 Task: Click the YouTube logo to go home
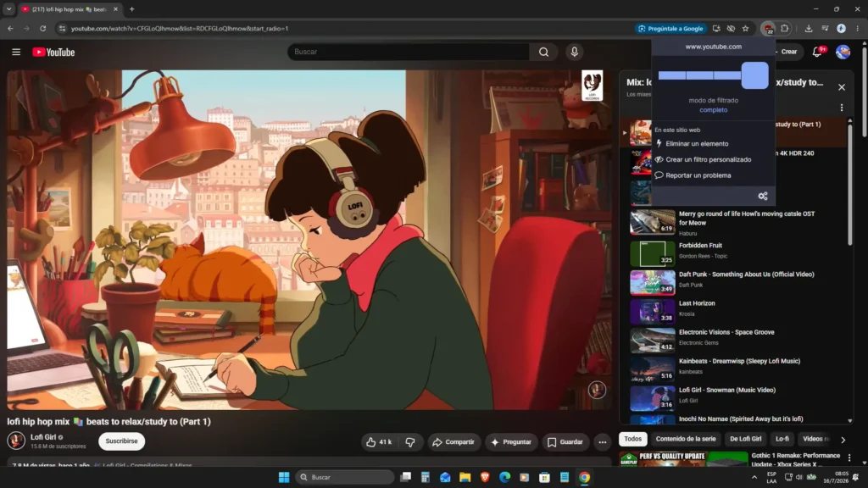(x=53, y=52)
